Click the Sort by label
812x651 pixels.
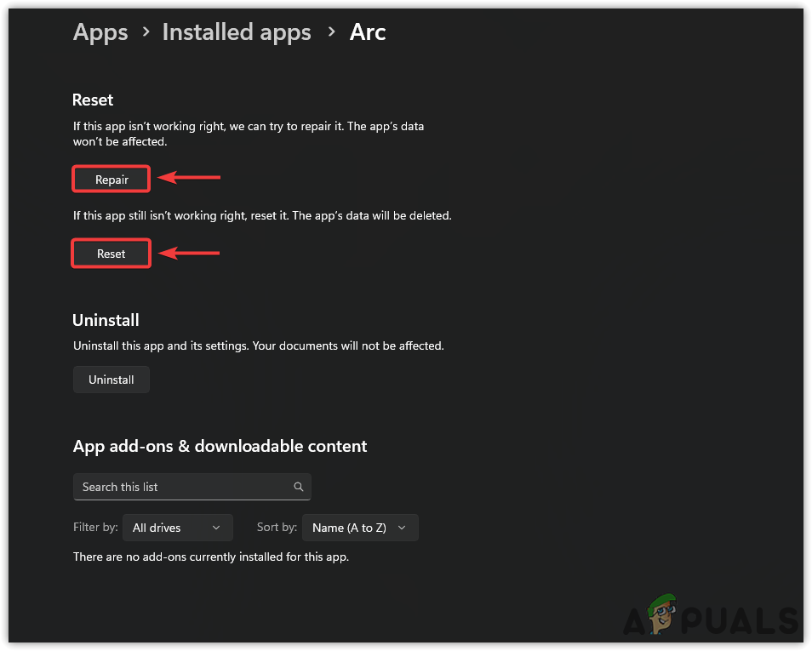(x=277, y=528)
